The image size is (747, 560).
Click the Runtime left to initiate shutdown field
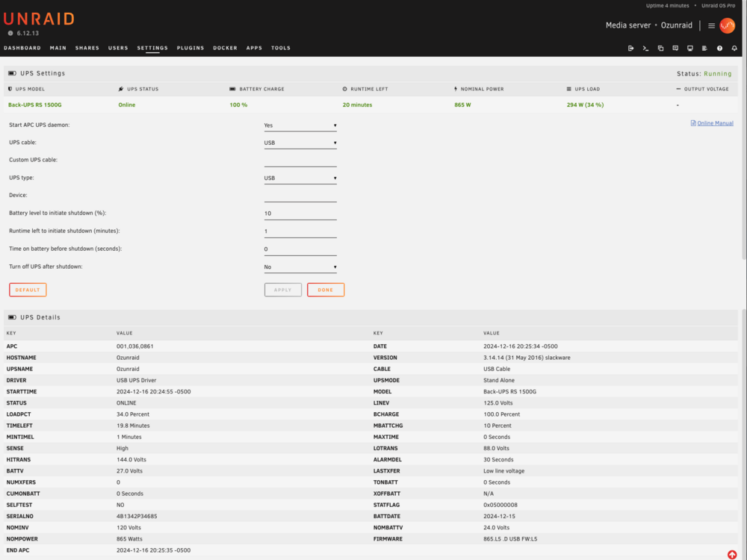click(x=300, y=231)
